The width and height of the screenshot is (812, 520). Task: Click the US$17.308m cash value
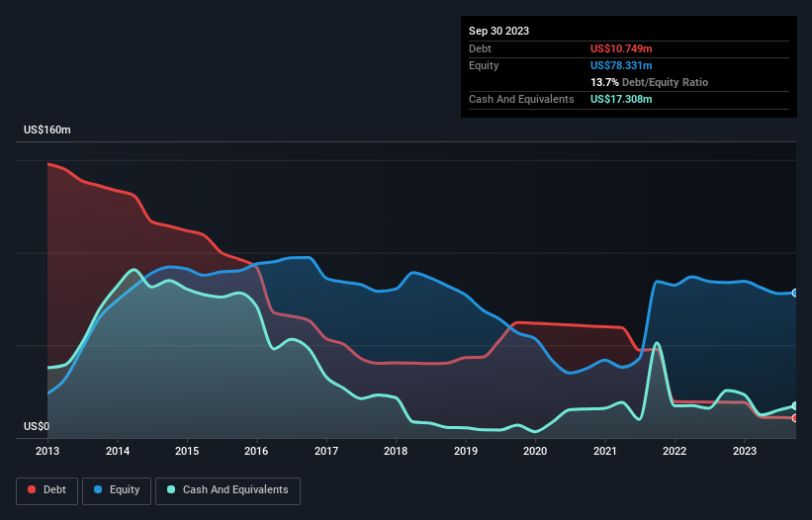pos(621,99)
